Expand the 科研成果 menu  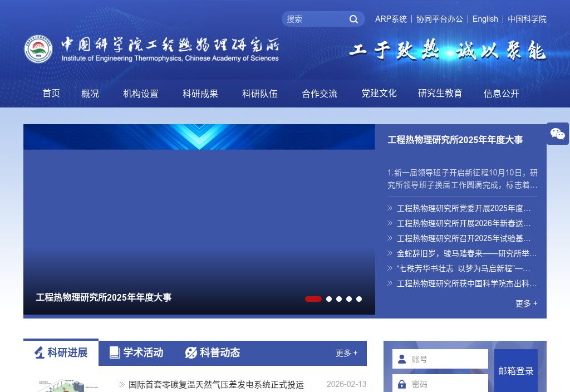[x=200, y=94]
